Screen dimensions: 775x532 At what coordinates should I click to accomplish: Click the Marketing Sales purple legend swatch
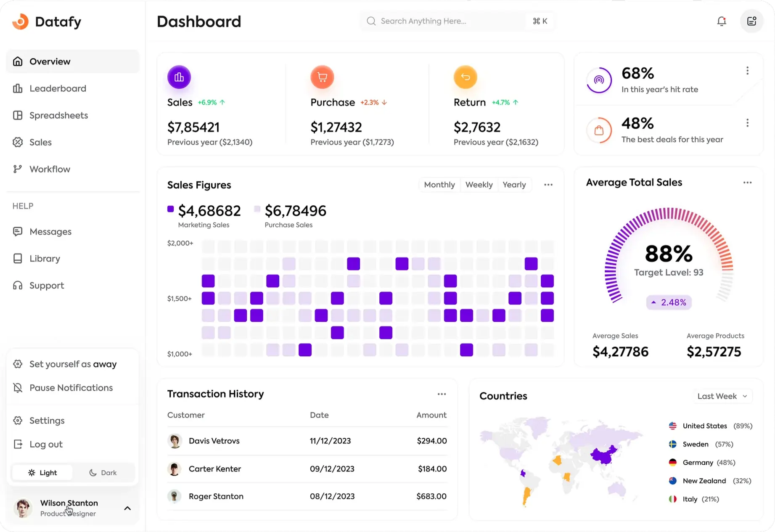point(171,209)
